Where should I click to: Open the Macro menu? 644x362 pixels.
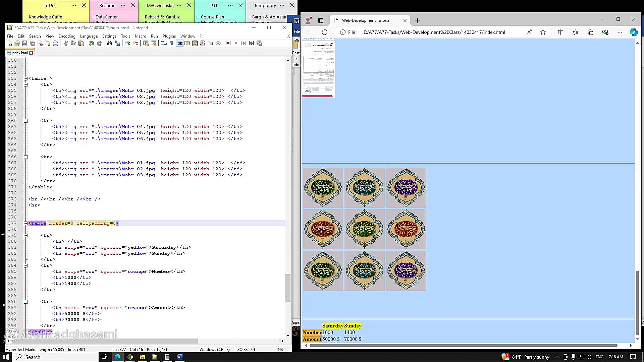140,36
